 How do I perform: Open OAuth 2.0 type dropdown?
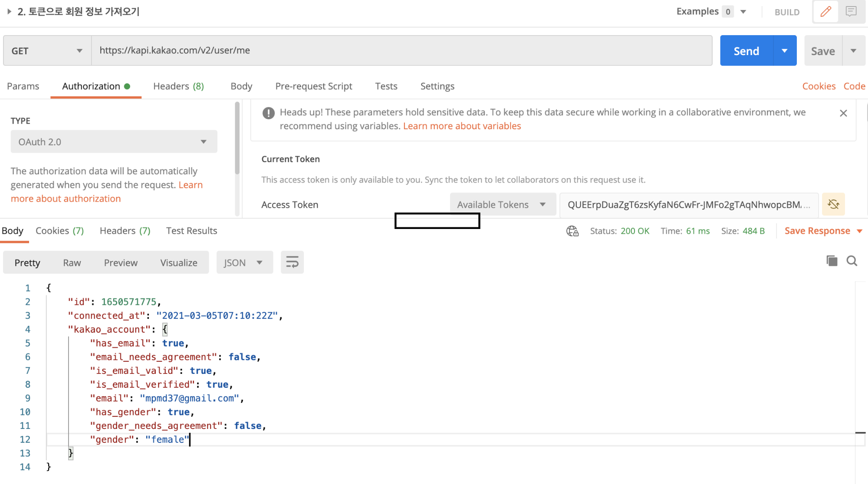pyautogui.click(x=114, y=142)
